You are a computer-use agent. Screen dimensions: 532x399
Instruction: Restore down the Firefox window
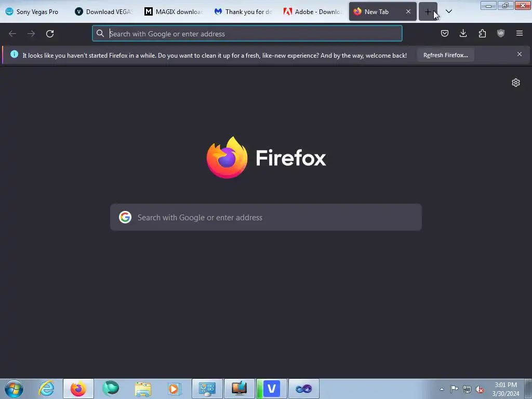coord(506,6)
